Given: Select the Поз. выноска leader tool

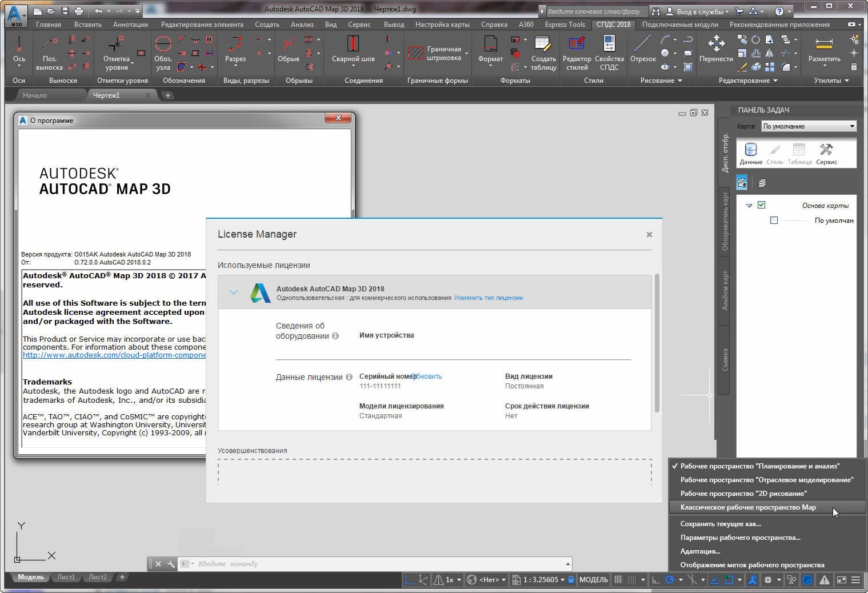Looking at the screenshot, I should [49, 53].
